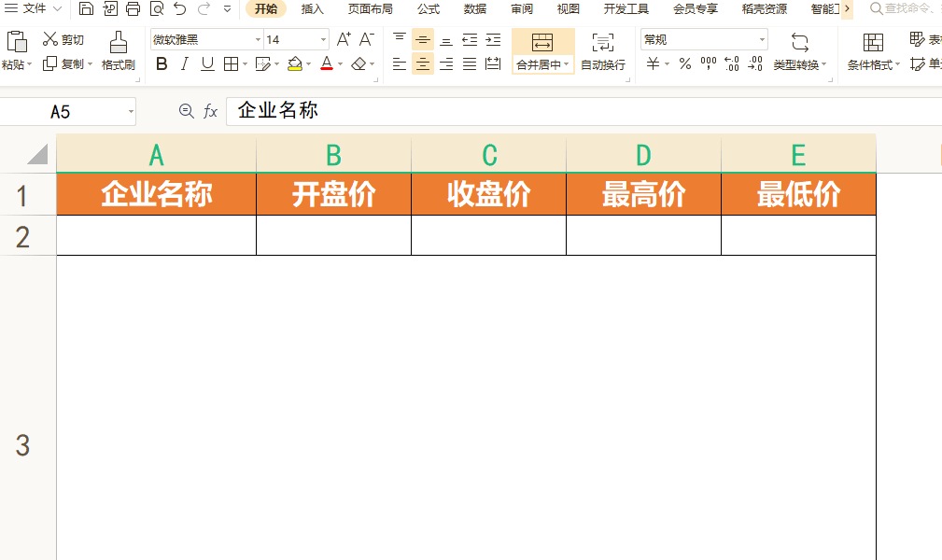Screen dimensions: 942x560
Task: Click the Undo arrow icon
Action: point(179,8)
